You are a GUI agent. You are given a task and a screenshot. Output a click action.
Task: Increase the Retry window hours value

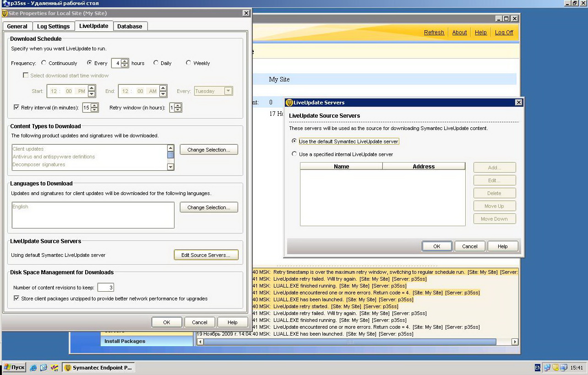(x=178, y=105)
